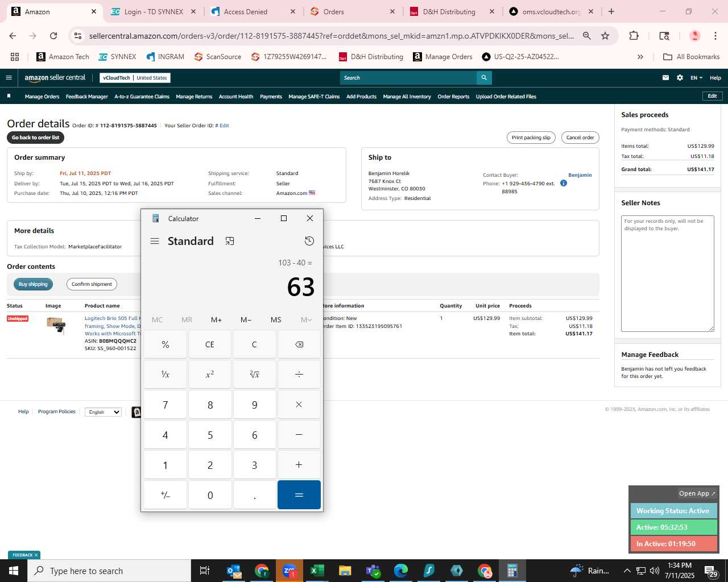Click the decimal point key in Calculator
This screenshot has height=582, width=728.
click(254, 495)
